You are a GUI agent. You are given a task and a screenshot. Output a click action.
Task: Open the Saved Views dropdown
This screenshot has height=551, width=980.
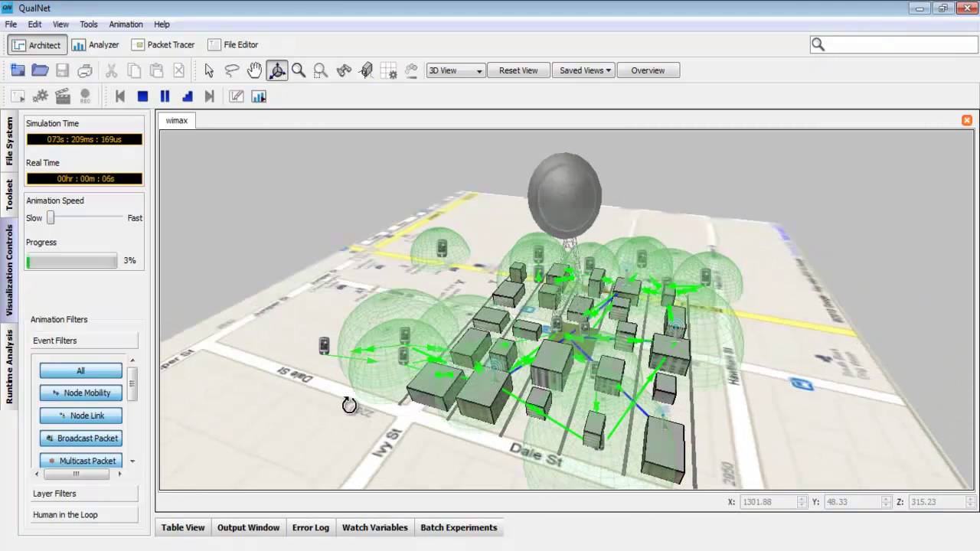[583, 70]
